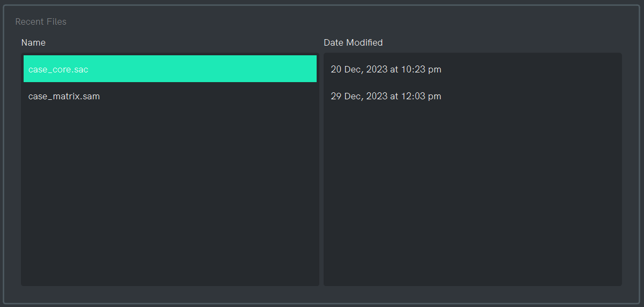644x307 pixels.
Task: Click the Recent Files panel title
Action: pos(41,21)
